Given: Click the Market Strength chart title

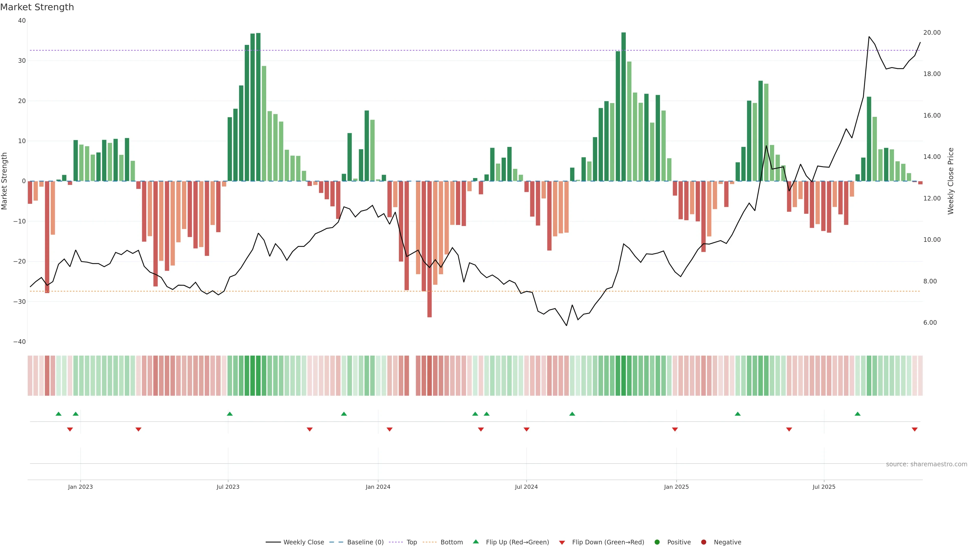Looking at the screenshot, I should point(37,7).
